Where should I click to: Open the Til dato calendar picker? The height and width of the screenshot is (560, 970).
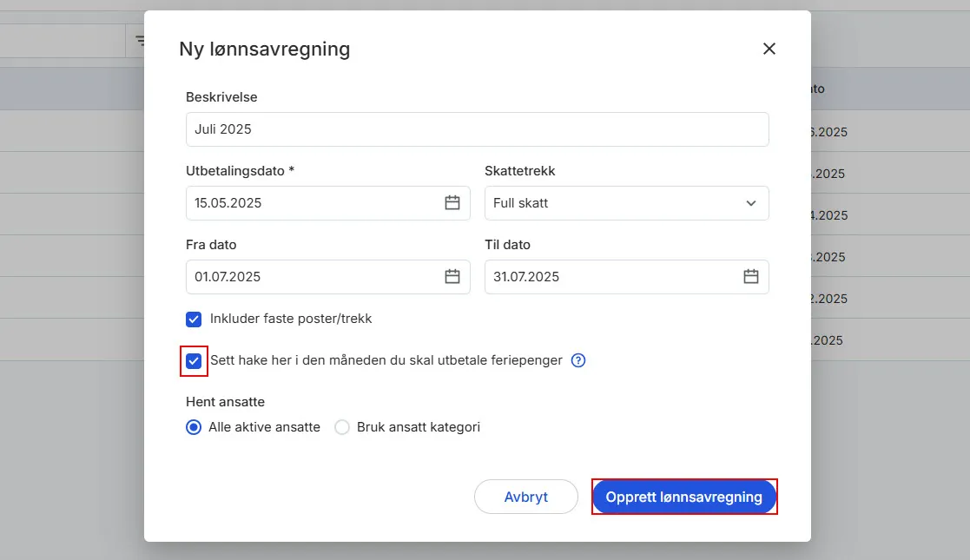coord(750,276)
